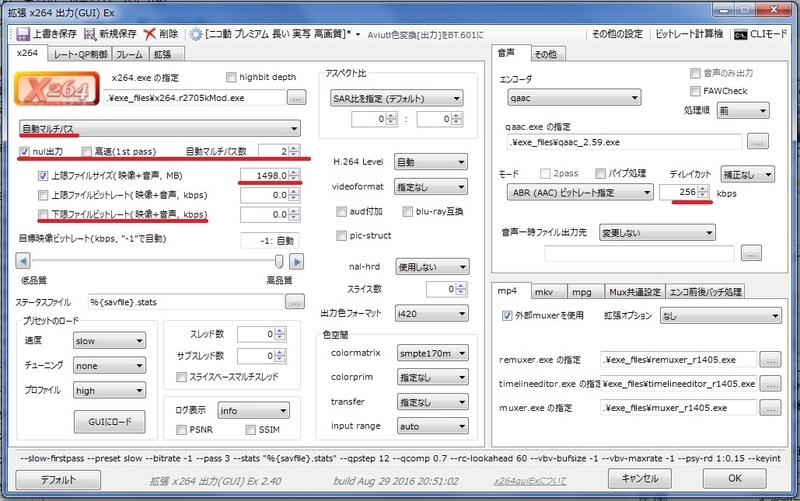This screenshot has width=800, height=501.
Task: Open the 自動マルチパス mode dropdown
Action: pyautogui.click(x=160, y=129)
